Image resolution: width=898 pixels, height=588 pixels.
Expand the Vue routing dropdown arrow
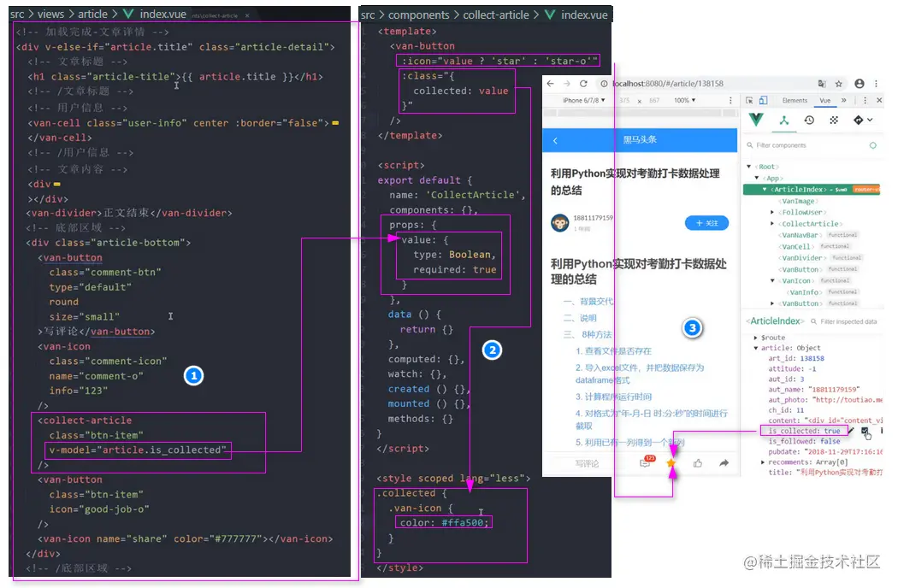click(870, 120)
